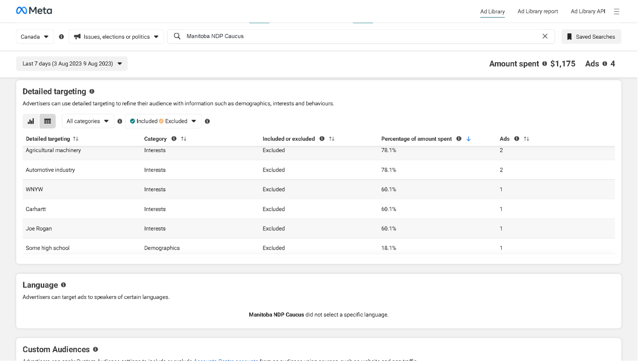Switch to table view
This screenshot has width=644, height=364.
[x=48, y=121]
